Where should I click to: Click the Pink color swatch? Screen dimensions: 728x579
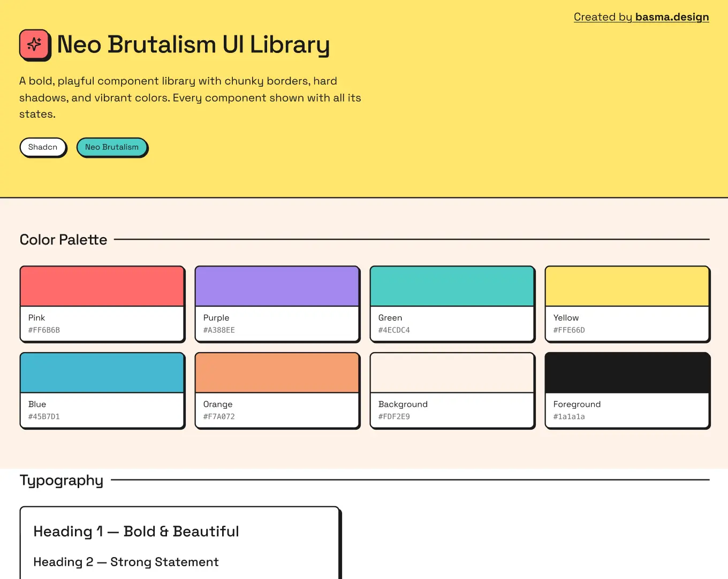[x=102, y=285]
